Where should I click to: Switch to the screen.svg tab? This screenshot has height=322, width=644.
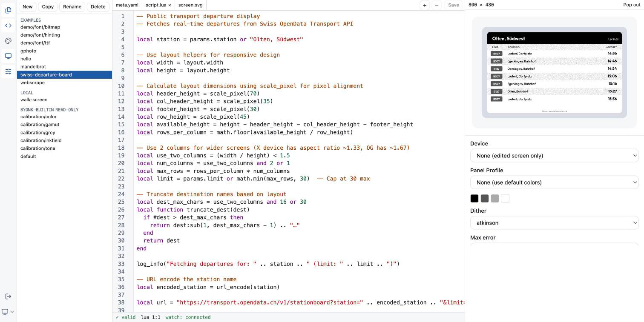[190, 5]
